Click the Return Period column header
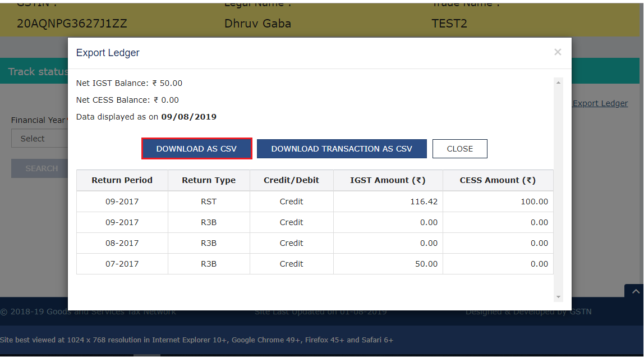The width and height of the screenshot is (644, 357). click(x=122, y=180)
